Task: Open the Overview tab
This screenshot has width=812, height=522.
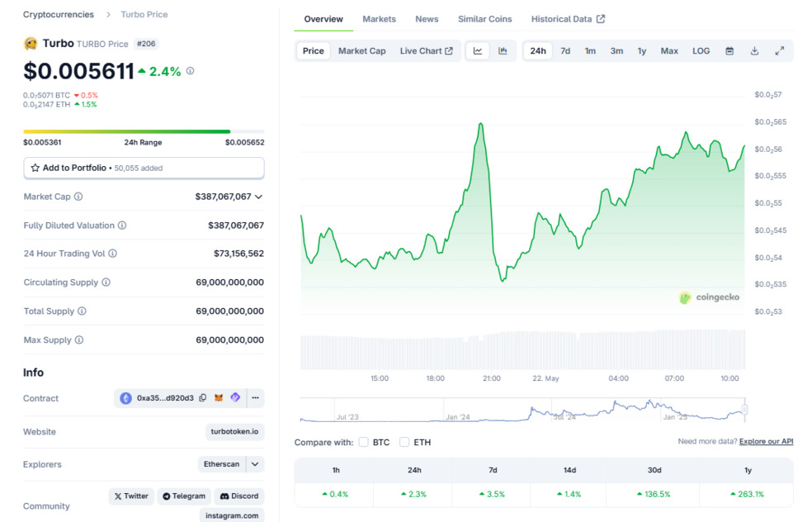Action: (323, 19)
